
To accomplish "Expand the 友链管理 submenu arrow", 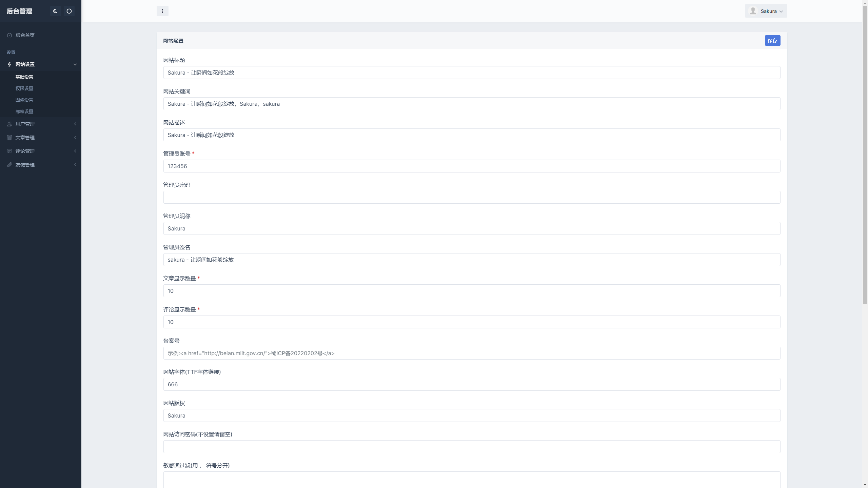I will (75, 165).
